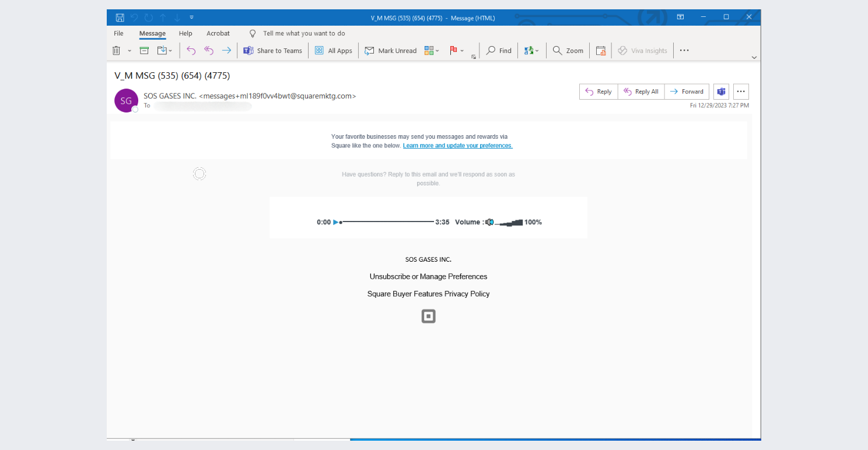Click the 3:35 audio duration text
This screenshot has height=450, width=868.
[442, 222]
